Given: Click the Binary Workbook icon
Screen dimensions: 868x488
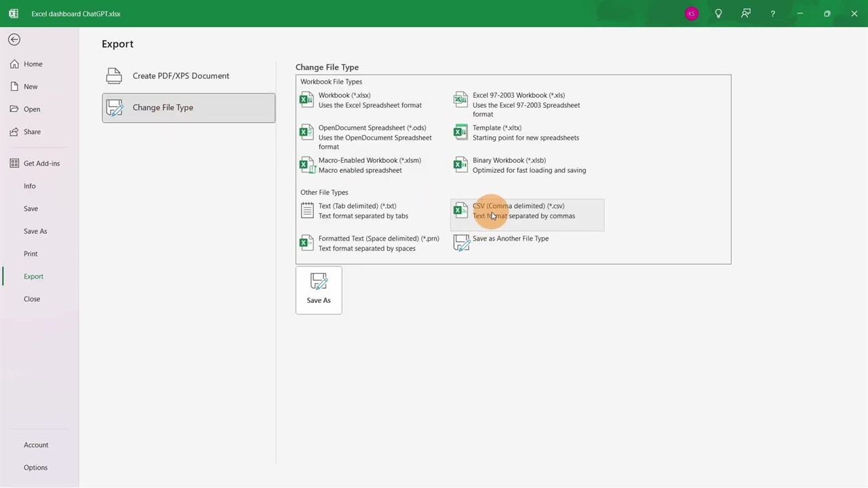Looking at the screenshot, I should pyautogui.click(x=460, y=165).
